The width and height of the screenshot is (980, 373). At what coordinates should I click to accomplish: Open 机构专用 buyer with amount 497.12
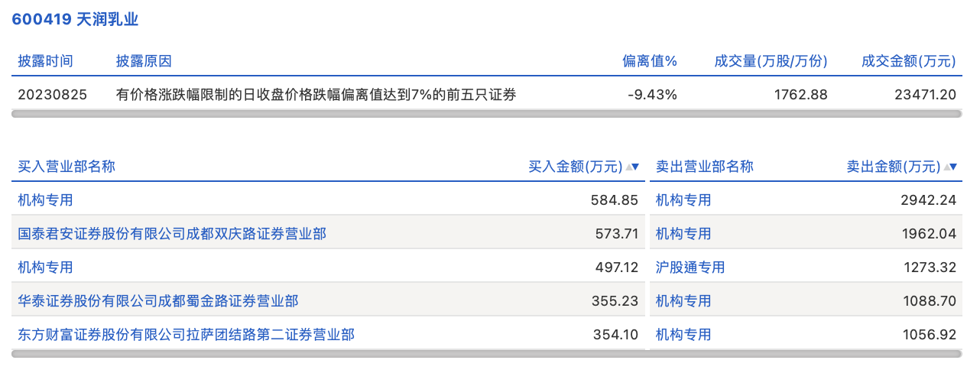point(46,268)
